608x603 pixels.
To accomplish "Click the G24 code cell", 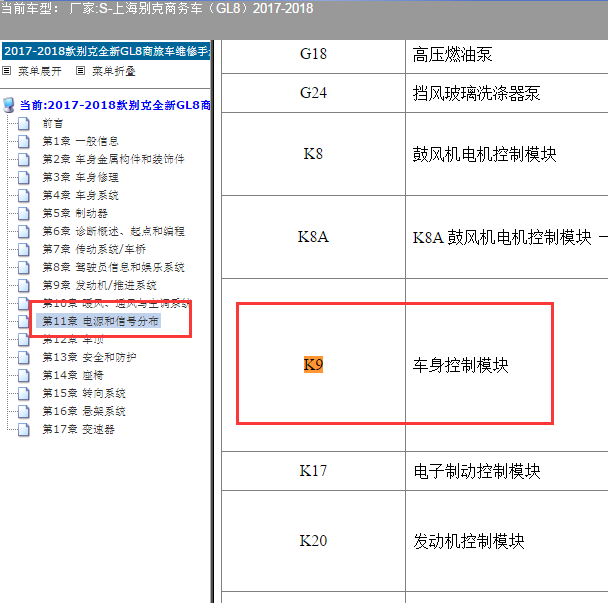I will (x=313, y=93).
